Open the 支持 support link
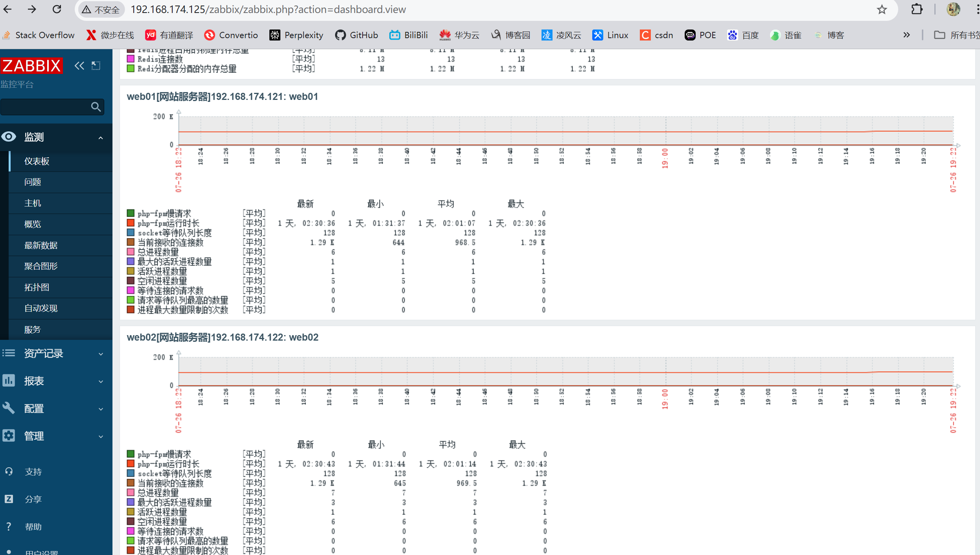The image size is (980, 555). (33, 472)
